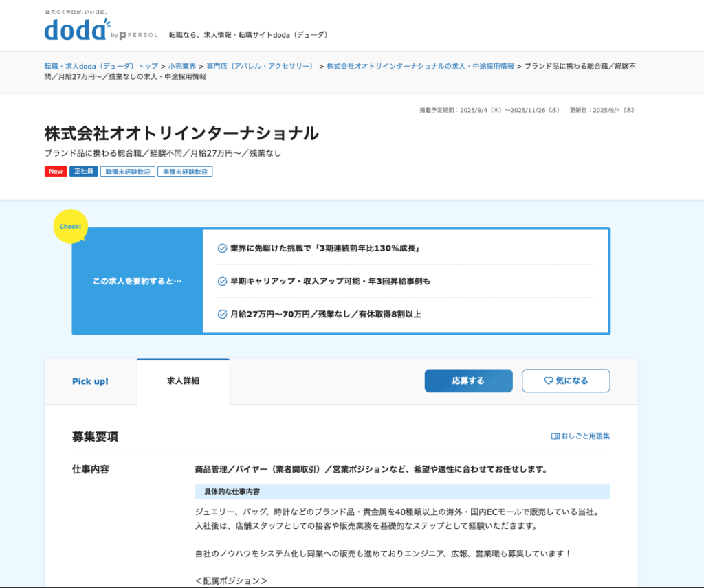Open the doda logo home link
This screenshot has width=704, height=588.
pyautogui.click(x=77, y=29)
